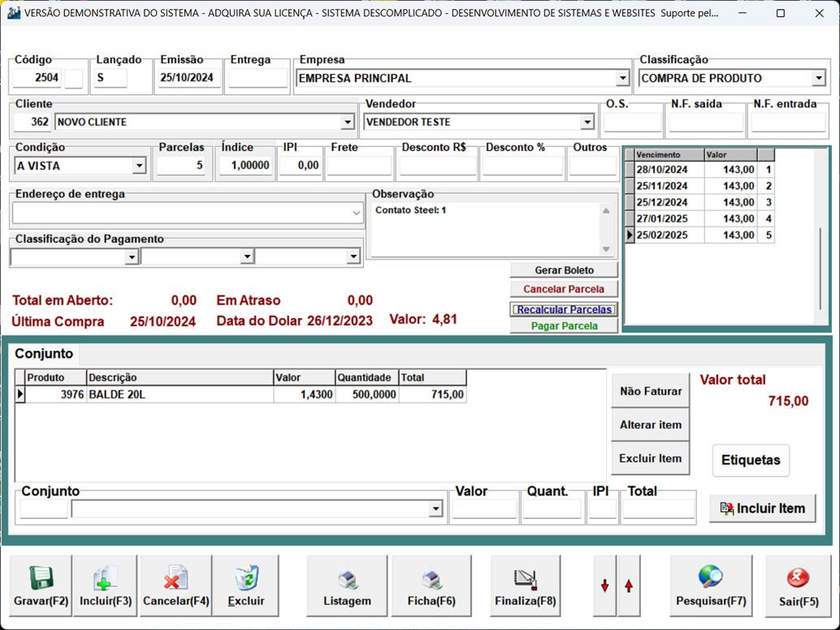
Task: Open Ficha(F6) via its printer icon
Action: (x=431, y=580)
